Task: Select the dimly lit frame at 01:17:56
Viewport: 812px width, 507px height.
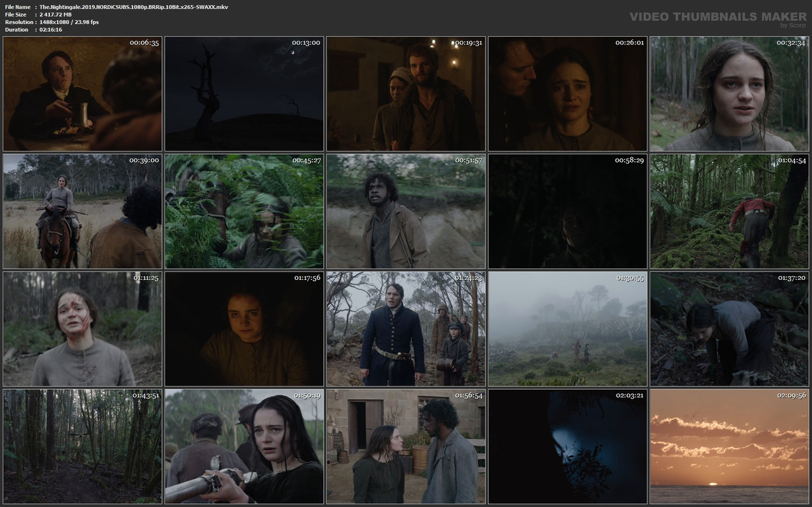Action: [244, 329]
